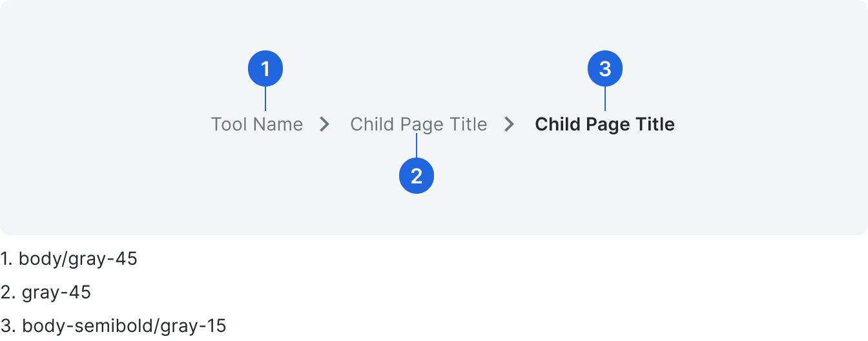Go to the gray Child Page Title breadcrumb
The image size is (868, 341).
coord(418,124)
